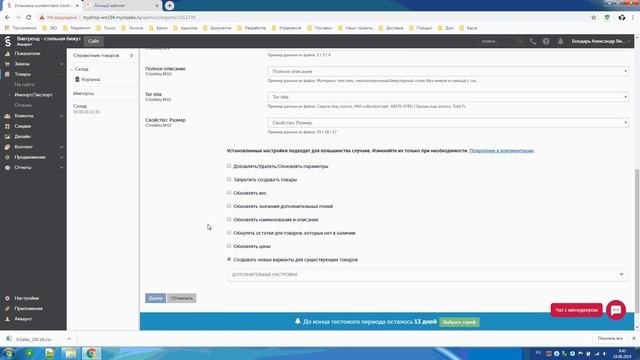Open the Свойство: Размер dropdown
The width and height of the screenshot is (640, 360).
[448, 122]
